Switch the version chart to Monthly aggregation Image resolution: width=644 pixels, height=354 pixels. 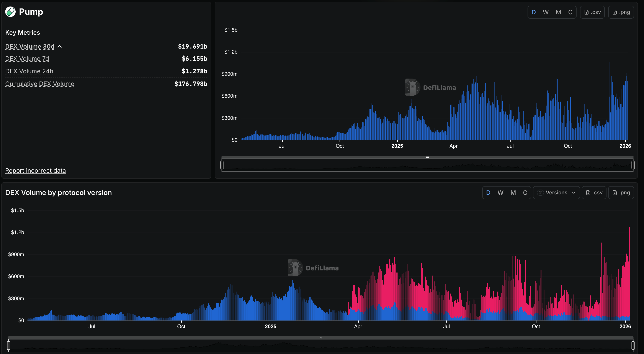click(513, 192)
